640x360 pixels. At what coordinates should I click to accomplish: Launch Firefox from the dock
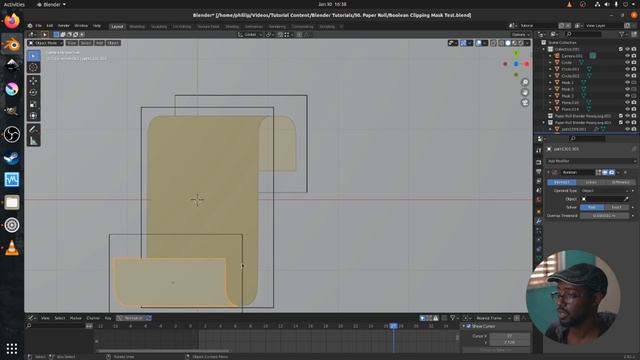pos(12,21)
